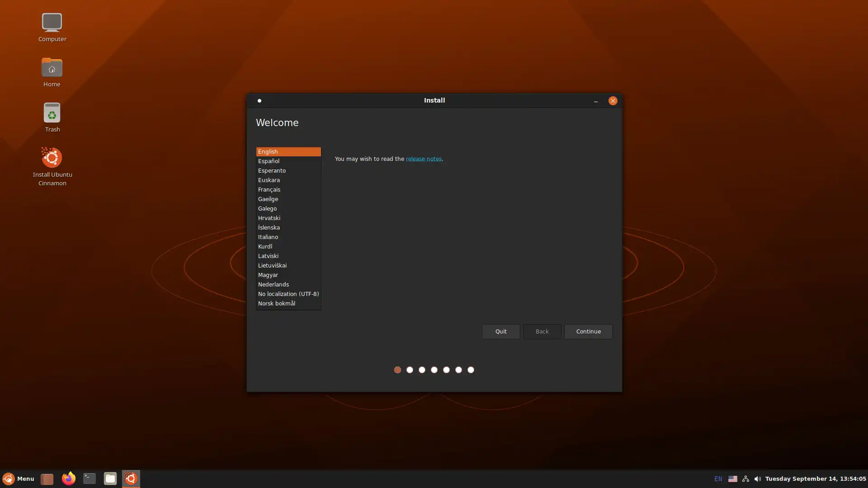Click the volume icon in system tray

[x=757, y=479]
